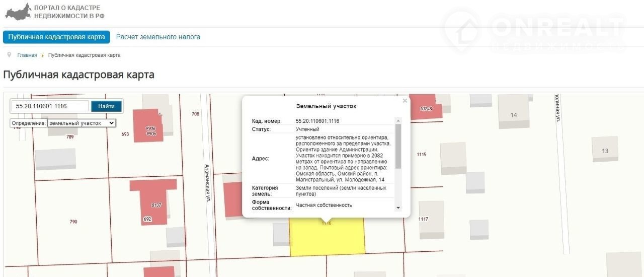Image resolution: width=644 pixels, height=277 pixels.
Task: Focus the cadastral number search field
Action: [50, 106]
